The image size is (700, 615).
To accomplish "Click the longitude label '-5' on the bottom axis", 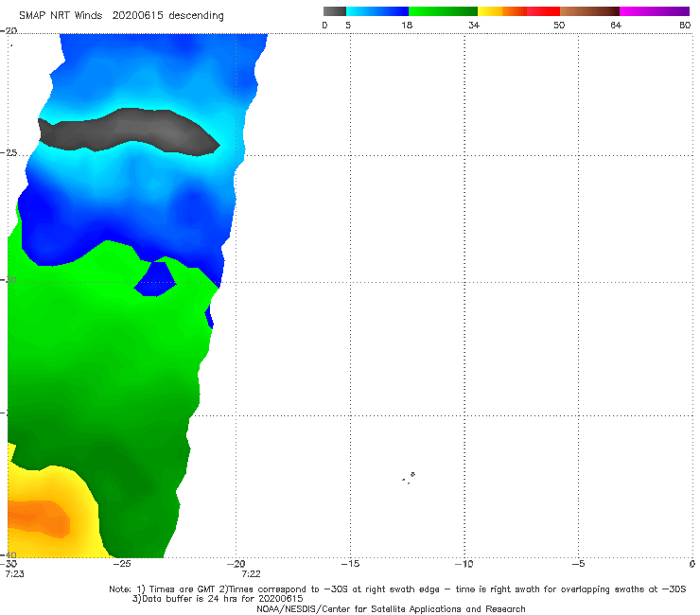I will [578, 564].
